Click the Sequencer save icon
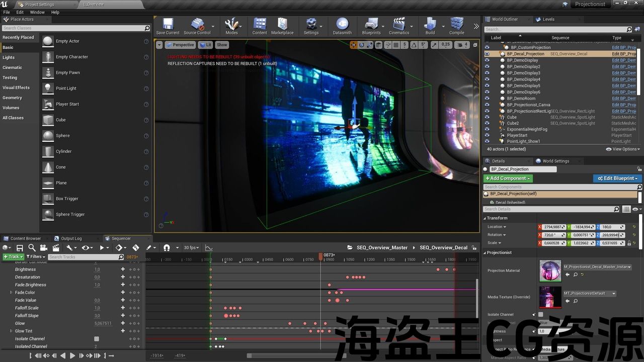The image size is (644, 362). [20, 248]
